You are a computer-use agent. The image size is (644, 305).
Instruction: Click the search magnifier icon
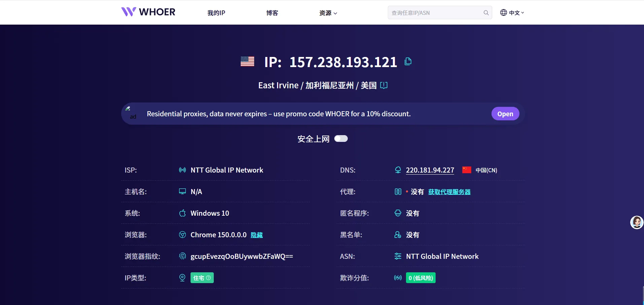[x=486, y=13]
